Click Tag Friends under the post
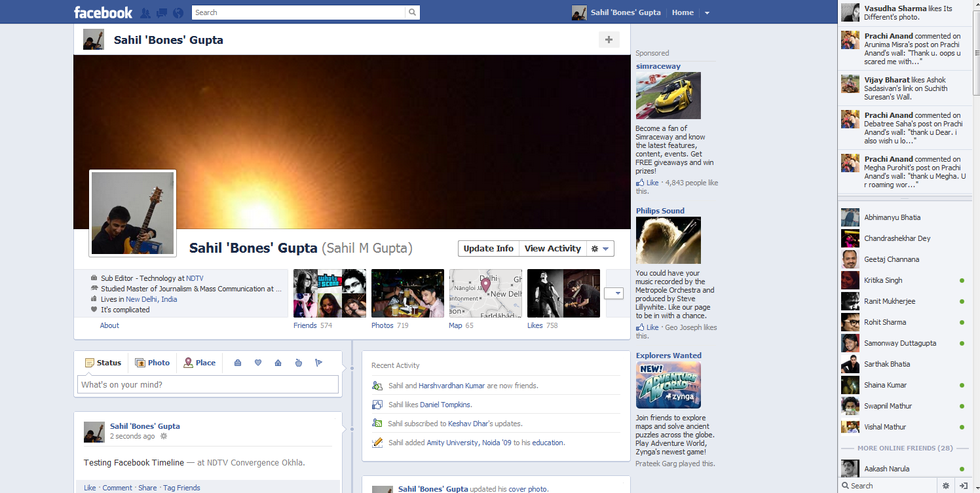Image resolution: width=980 pixels, height=493 pixels. click(x=181, y=488)
